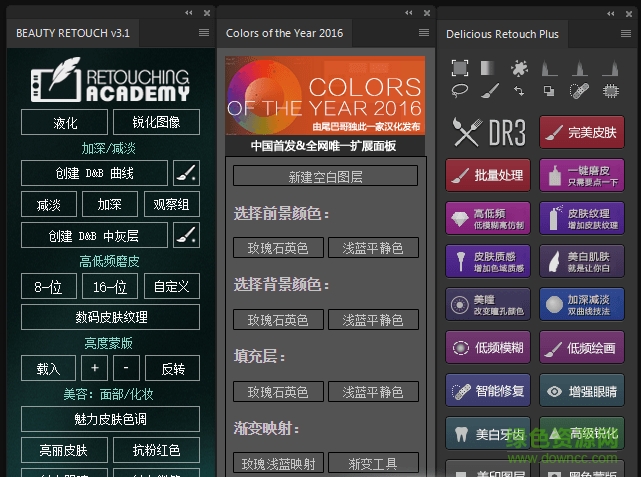This screenshot has height=477, width=641.
Task: Click the chip-shaped icon in icon grid
Action: coord(609,90)
